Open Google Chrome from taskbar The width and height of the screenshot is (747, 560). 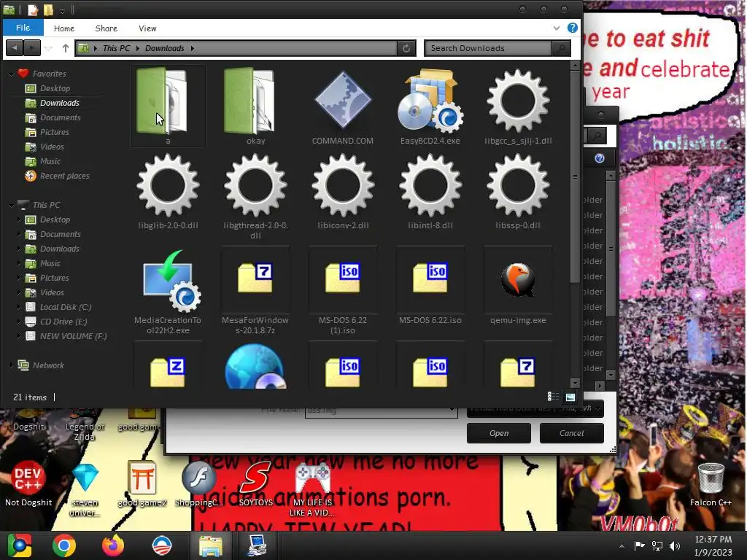[64, 545]
